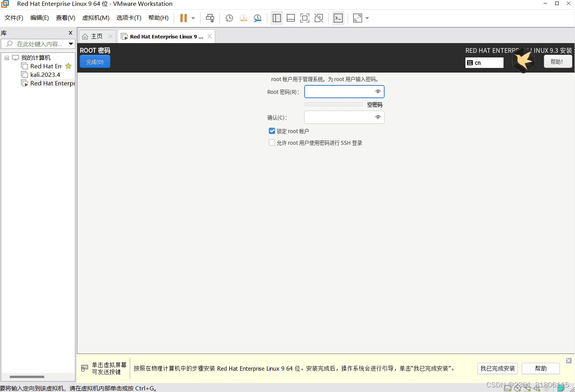Open the 编辑(E) menu
The height and width of the screenshot is (392, 575).
click(40, 18)
